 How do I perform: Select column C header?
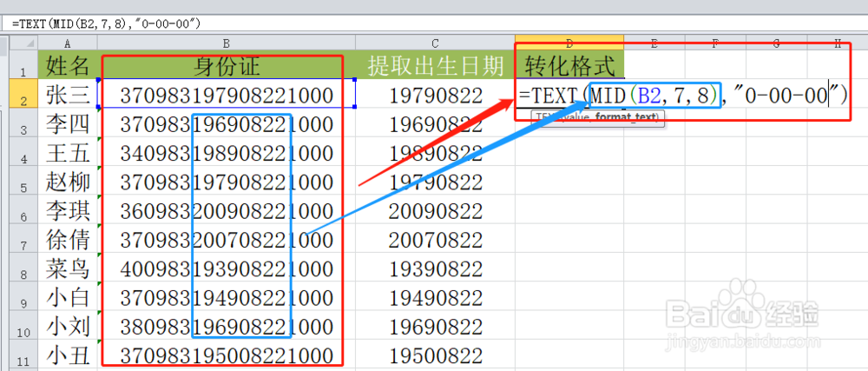(x=435, y=43)
